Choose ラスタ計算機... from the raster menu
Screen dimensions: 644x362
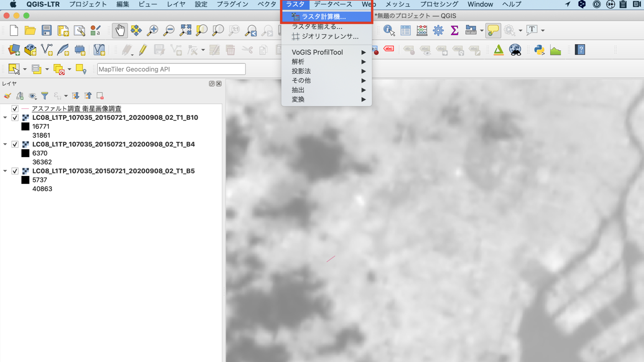click(x=326, y=16)
